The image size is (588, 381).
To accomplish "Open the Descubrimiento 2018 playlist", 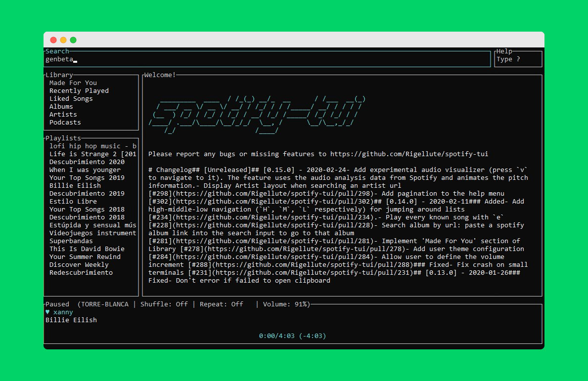I will 87,217.
